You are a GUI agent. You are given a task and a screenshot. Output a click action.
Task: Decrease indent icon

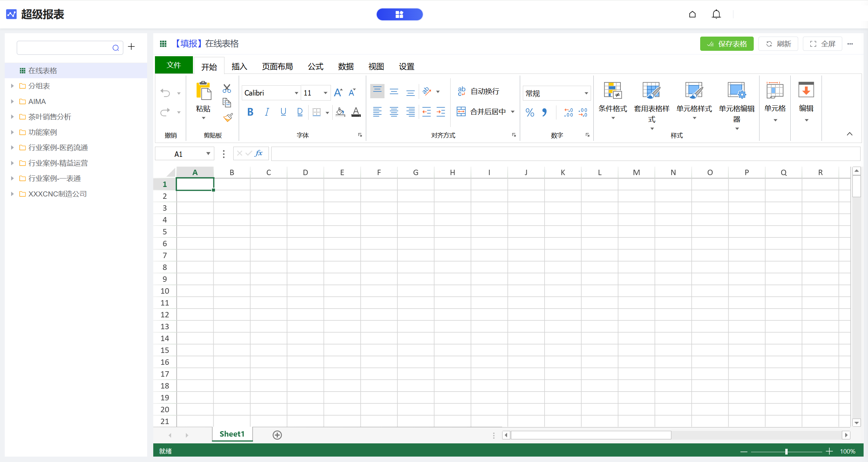[x=427, y=112]
